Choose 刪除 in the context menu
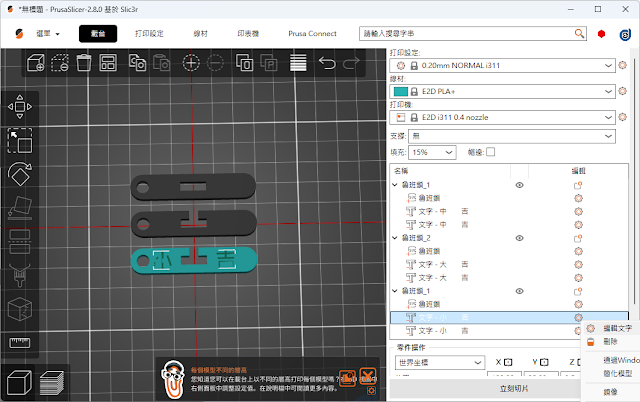 (612, 342)
